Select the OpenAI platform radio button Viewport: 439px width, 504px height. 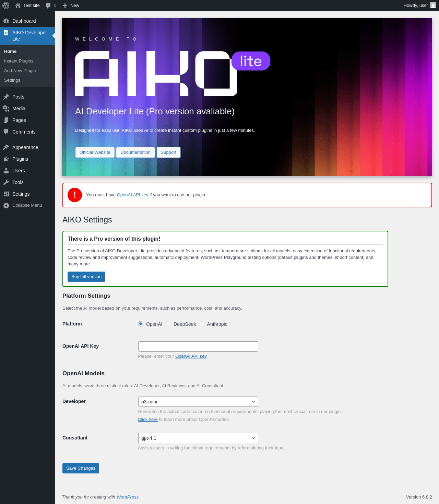pos(141,324)
